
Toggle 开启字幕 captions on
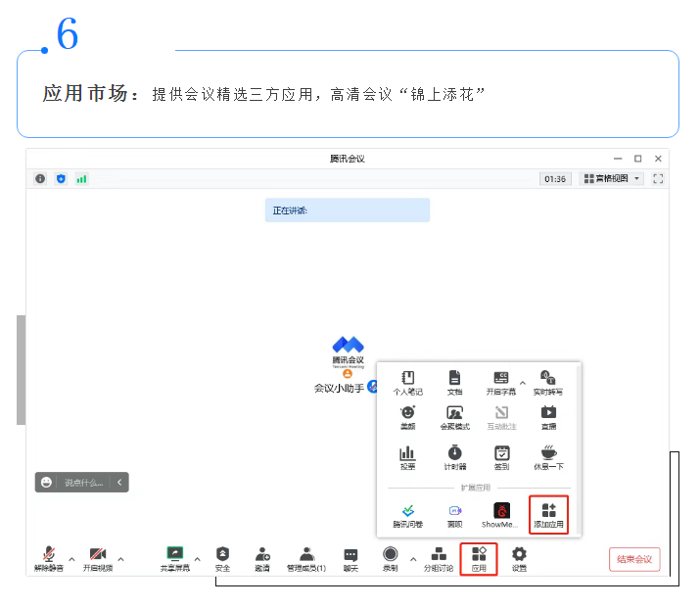point(500,382)
